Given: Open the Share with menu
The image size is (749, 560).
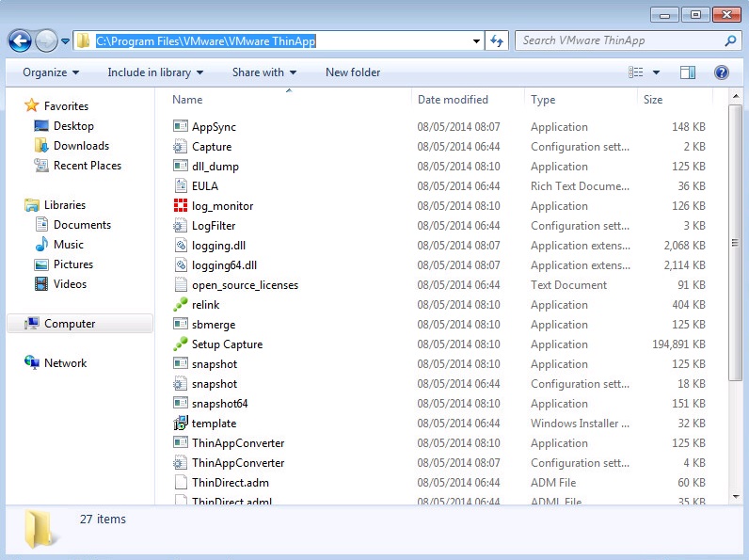Looking at the screenshot, I should 264,72.
